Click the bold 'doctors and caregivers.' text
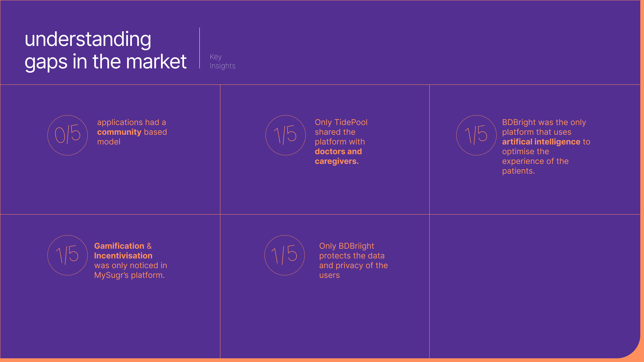This screenshot has height=362, width=644. [x=338, y=156]
